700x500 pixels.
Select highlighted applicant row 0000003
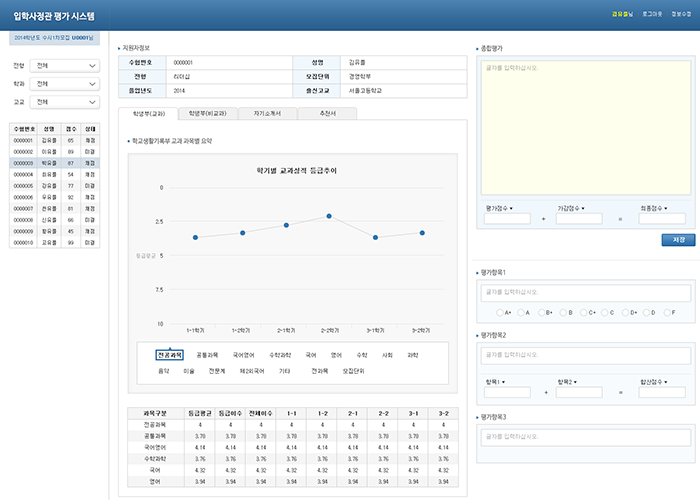coord(54,163)
